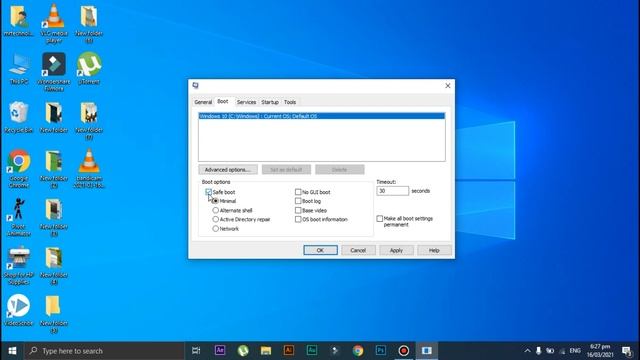The height and width of the screenshot is (360, 640).
Task: Switch to the Services tab
Action: pos(247,102)
